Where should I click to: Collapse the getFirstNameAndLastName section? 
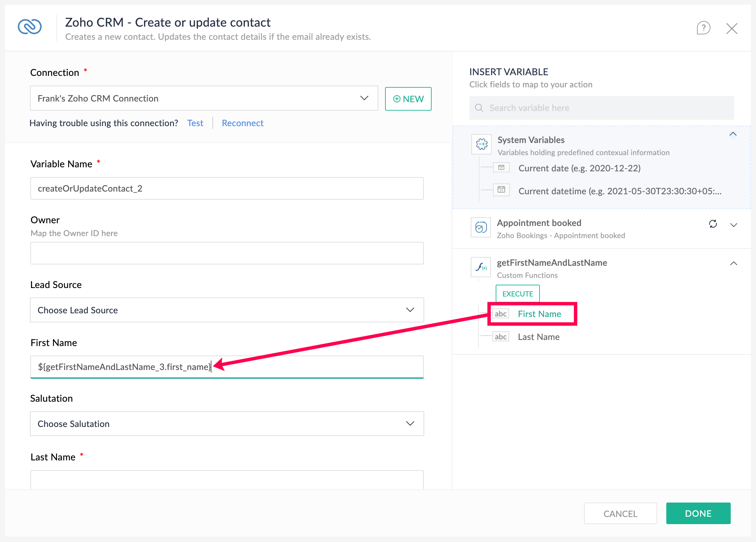tap(734, 263)
